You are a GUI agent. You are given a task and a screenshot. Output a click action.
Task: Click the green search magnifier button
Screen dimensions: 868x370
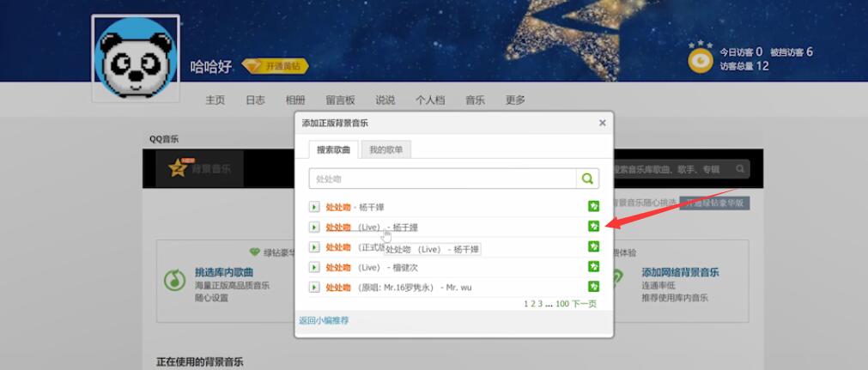point(587,179)
